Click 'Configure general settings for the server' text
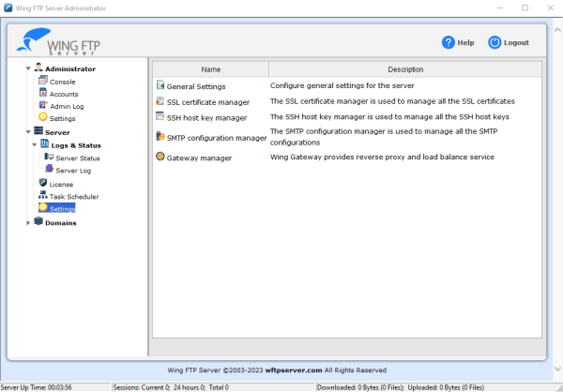Screen dimensions: 563x392 [342, 85]
